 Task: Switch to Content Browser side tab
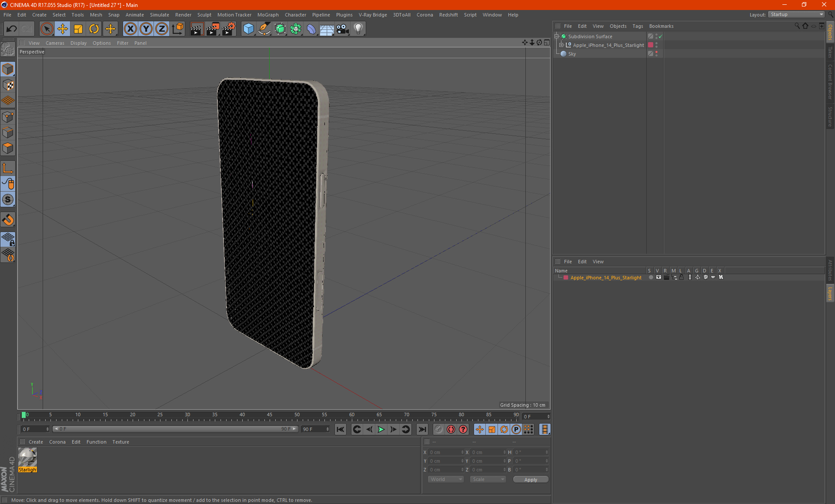830,82
